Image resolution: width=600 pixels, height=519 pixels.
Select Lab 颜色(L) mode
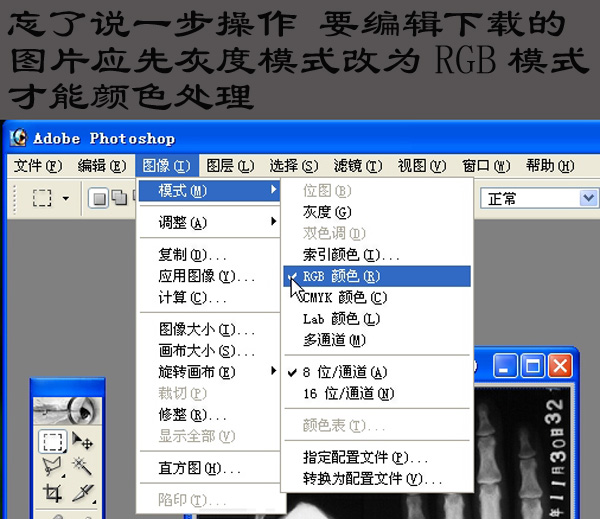(377, 319)
